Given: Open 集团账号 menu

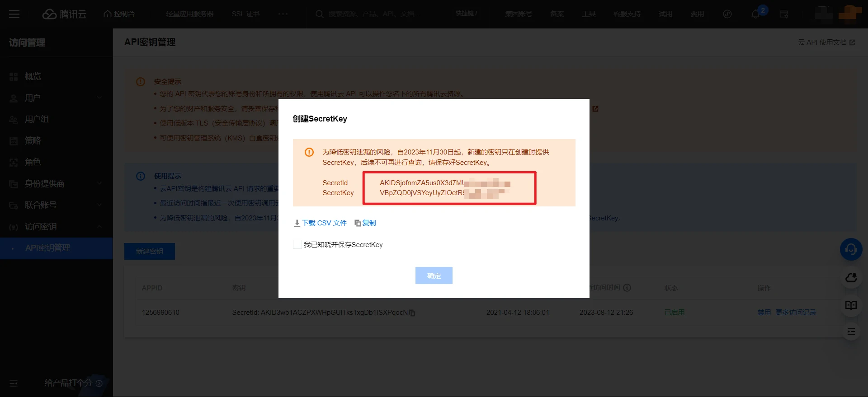Looking at the screenshot, I should (x=519, y=14).
